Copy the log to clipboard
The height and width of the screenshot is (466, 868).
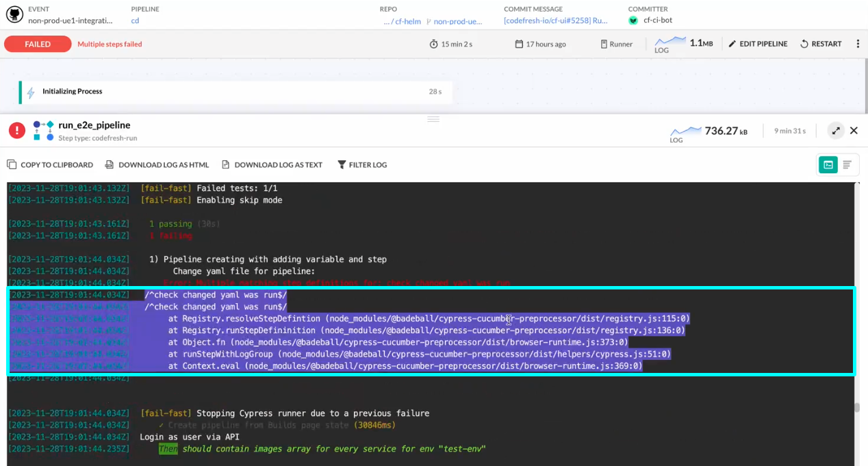(x=50, y=165)
